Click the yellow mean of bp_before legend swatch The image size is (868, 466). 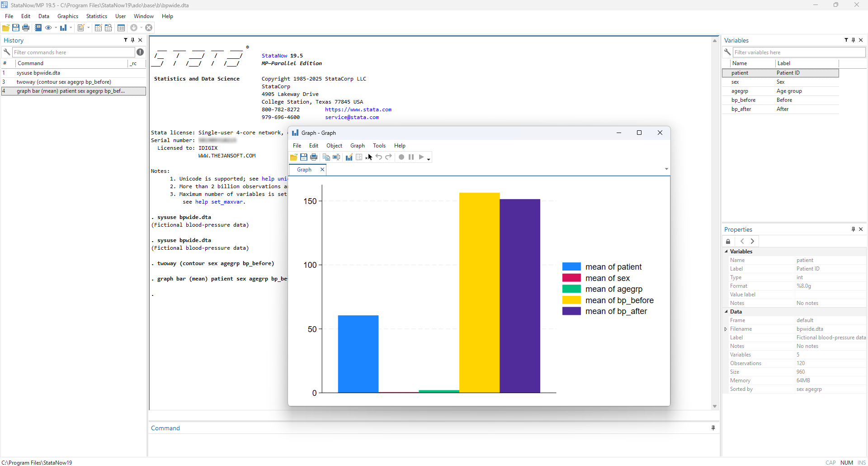571,300
